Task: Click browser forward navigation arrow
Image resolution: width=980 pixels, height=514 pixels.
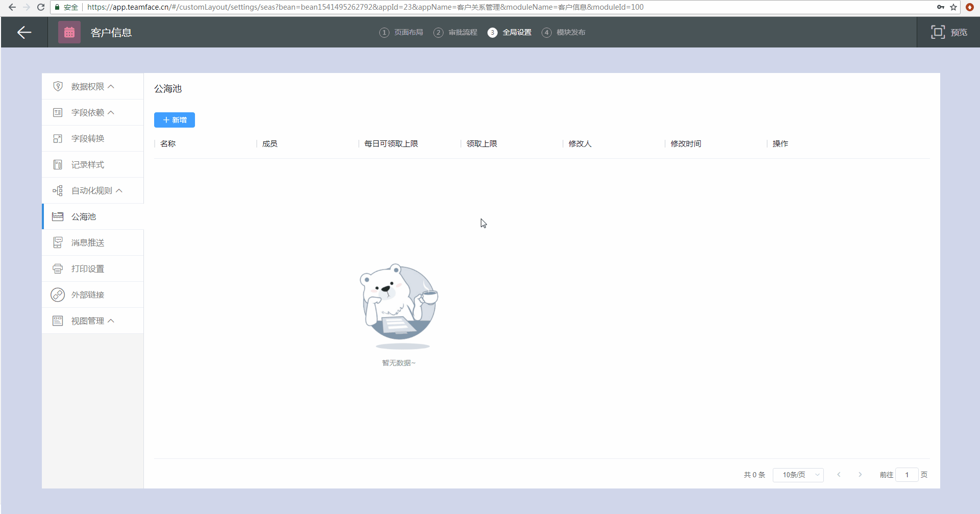Action: 27,7
